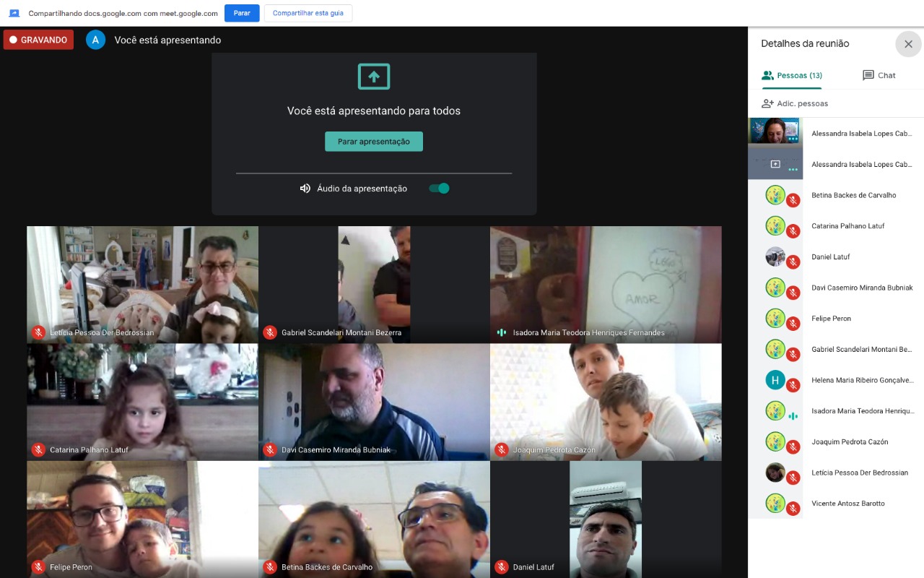Click muted mic badge on Davi Casemiro's video tile
This screenshot has height=578, width=924.
pos(270,449)
